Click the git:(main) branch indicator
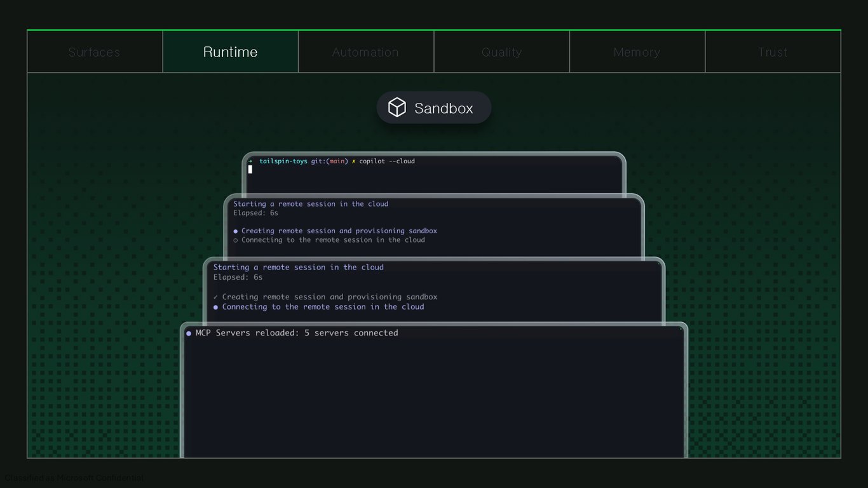This screenshot has width=868, height=488. click(330, 161)
